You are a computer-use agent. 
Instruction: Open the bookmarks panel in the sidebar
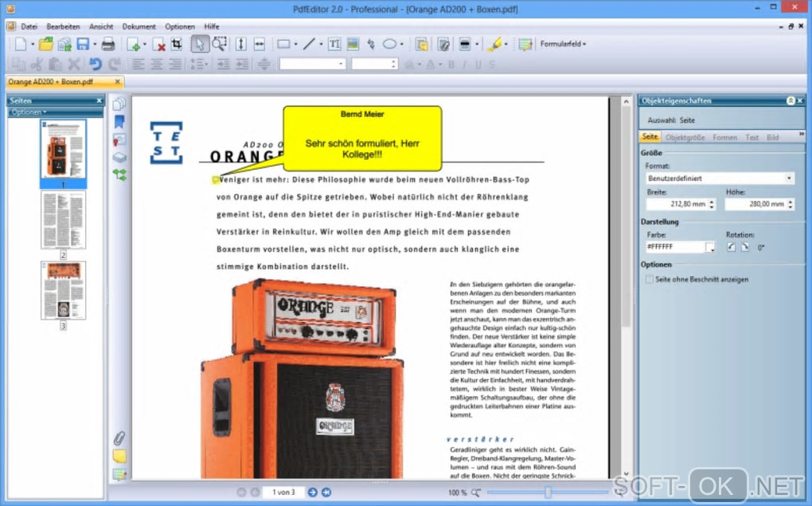pos(119,123)
